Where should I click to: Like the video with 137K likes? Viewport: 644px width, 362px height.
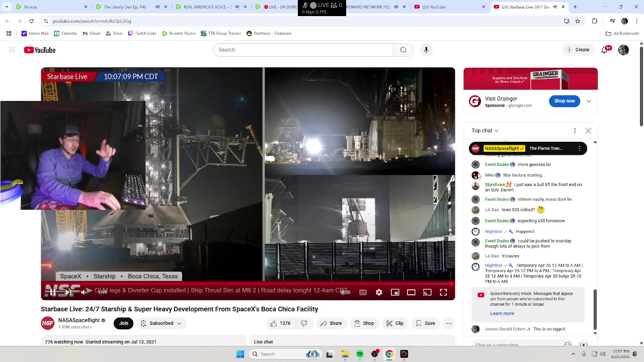(x=280, y=323)
